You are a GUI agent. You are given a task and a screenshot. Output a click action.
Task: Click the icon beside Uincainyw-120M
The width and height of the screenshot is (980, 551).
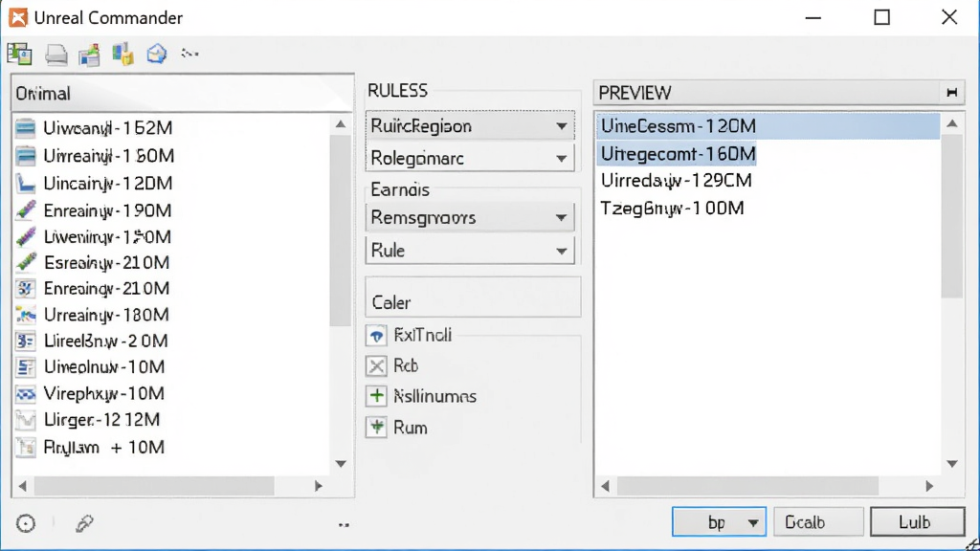26,183
